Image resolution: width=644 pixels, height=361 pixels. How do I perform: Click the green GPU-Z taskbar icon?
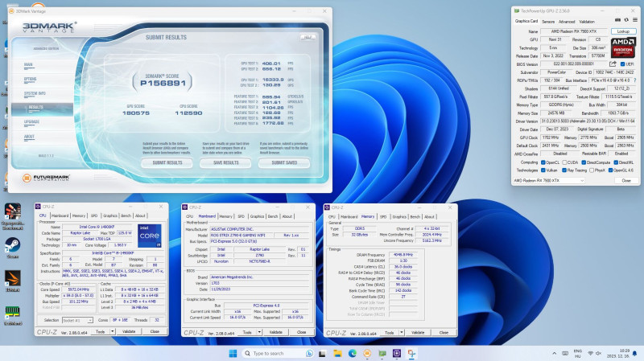[382, 353]
